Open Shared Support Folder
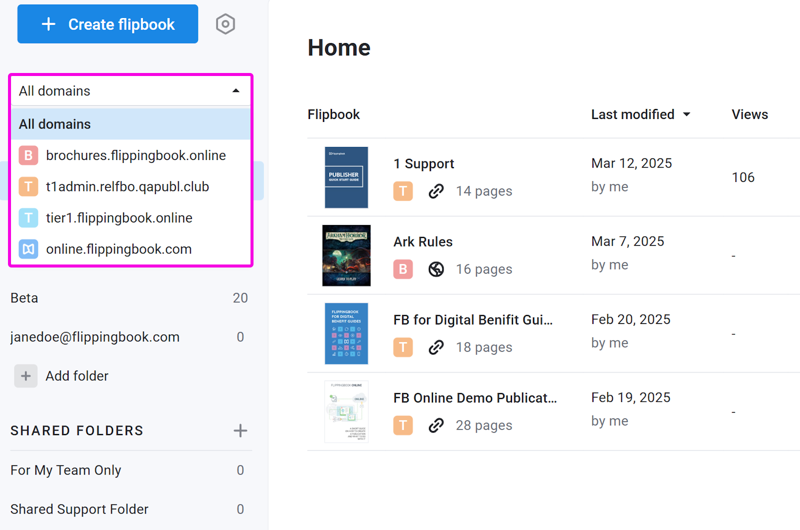 129,509
